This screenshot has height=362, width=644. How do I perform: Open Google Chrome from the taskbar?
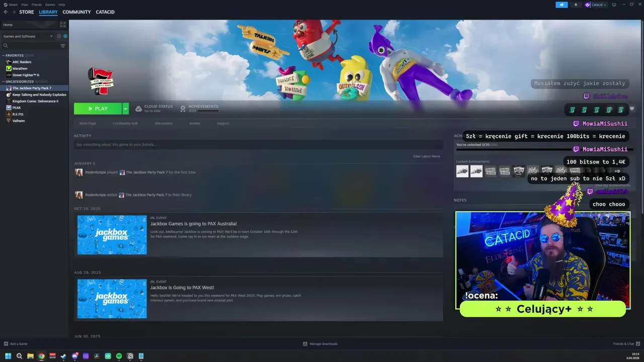[x=41, y=356]
